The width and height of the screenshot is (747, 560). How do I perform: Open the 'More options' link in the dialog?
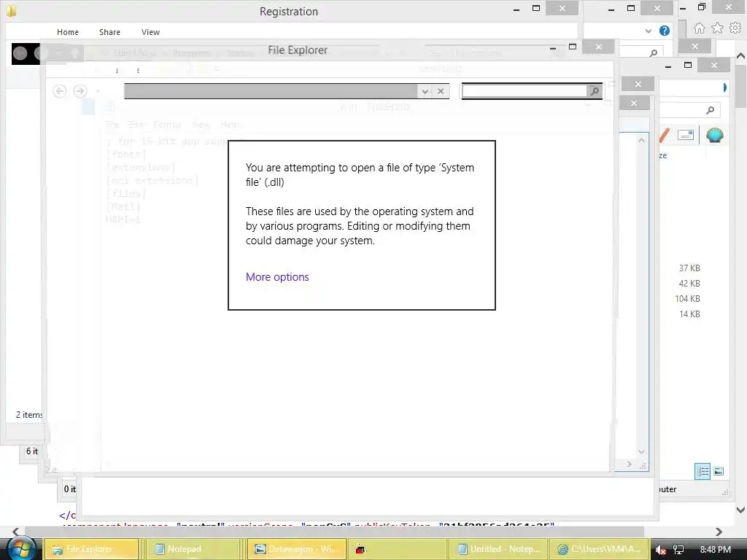[x=277, y=276]
